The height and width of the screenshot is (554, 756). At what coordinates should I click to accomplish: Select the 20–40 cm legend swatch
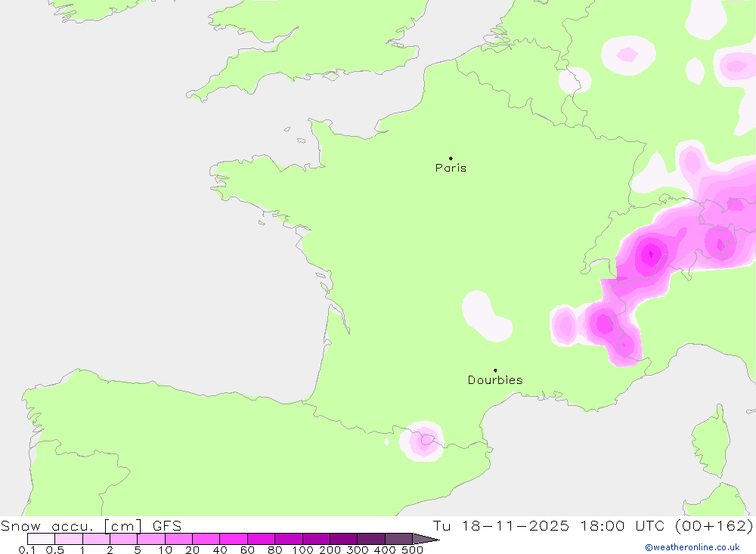tap(206, 539)
